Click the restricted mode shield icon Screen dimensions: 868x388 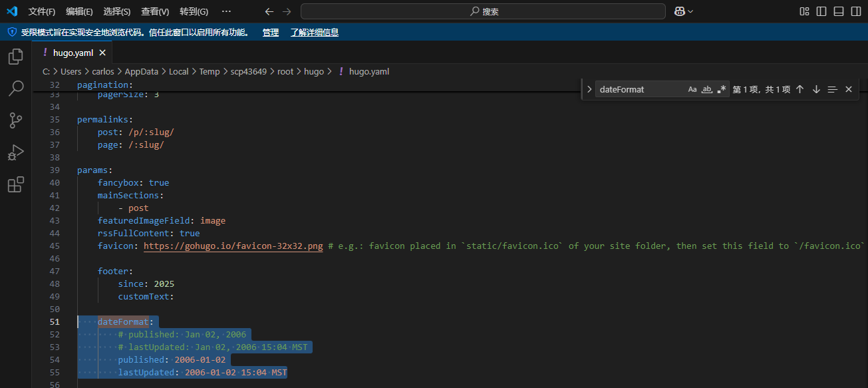pos(12,32)
